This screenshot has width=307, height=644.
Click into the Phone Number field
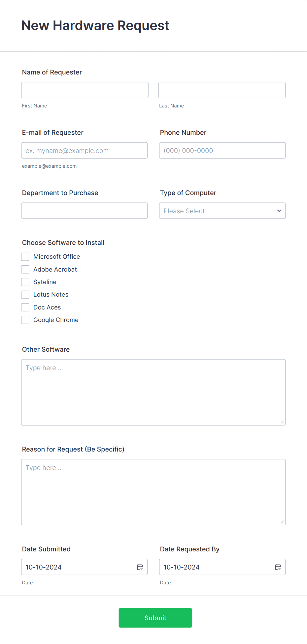pyautogui.click(x=222, y=150)
